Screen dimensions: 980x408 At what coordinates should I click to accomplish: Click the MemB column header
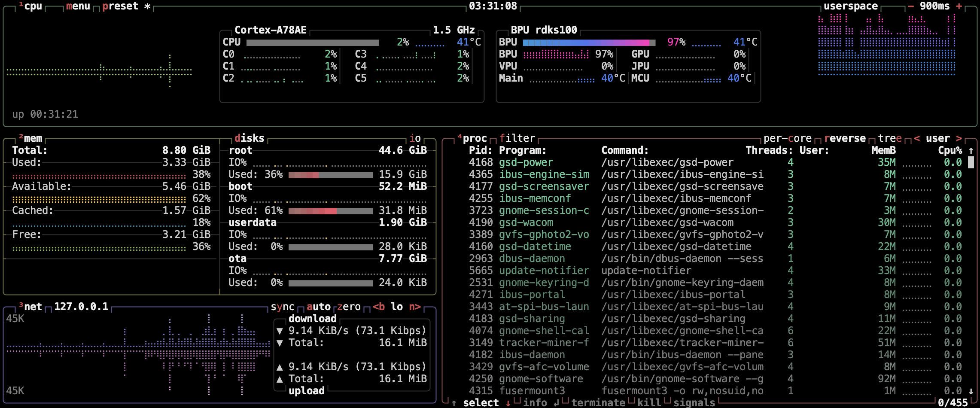(x=884, y=150)
